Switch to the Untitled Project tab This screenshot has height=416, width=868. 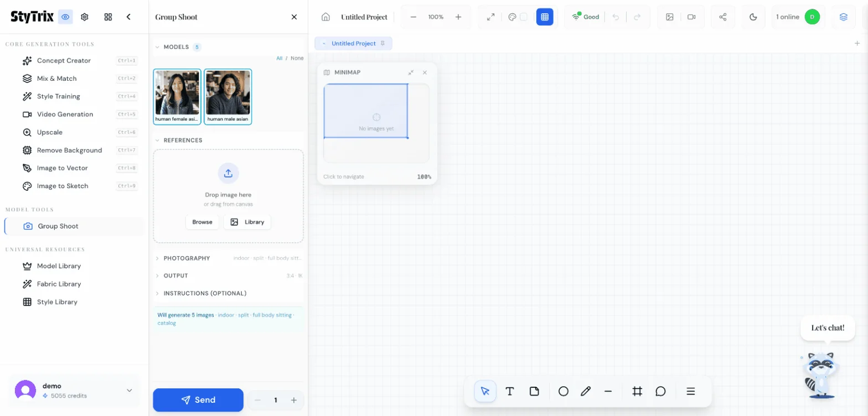(x=353, y=43)
